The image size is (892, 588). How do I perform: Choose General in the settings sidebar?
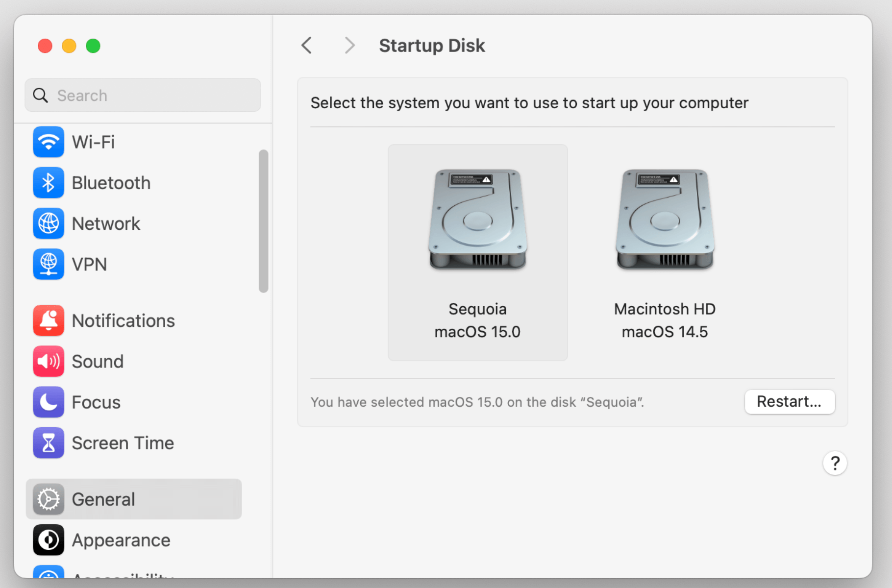[103, 499]
